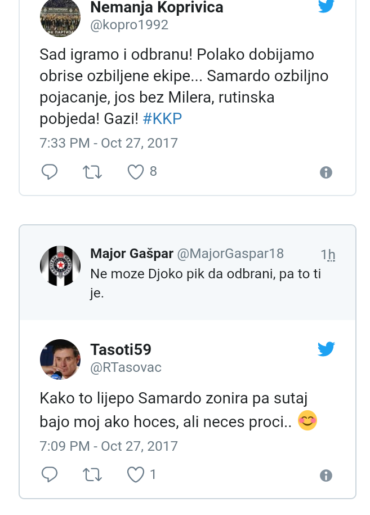The image size is (370, 515).
Task: Click Twitter bird logo on Koprivica's tweet
Action: pyautogui.click(x=326, y=6)
